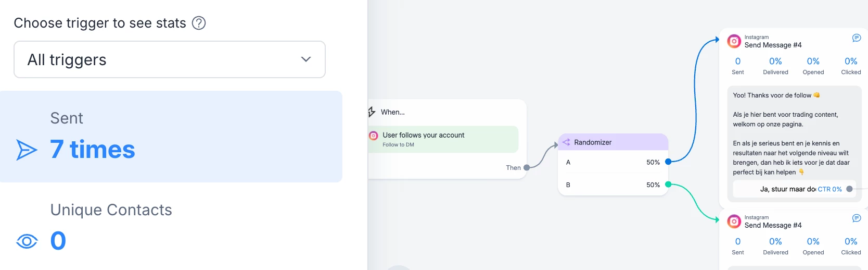Click the chevron arrow in the triggers selector

pos(306,59)
